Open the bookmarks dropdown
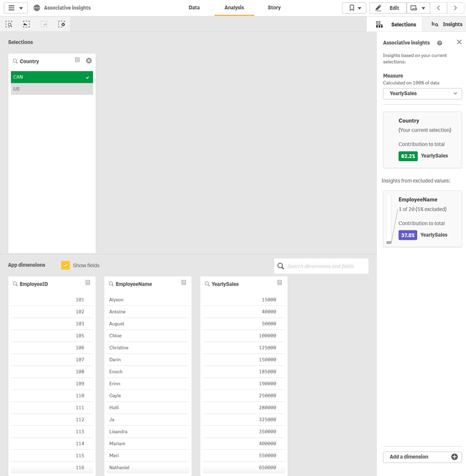This screenshot has height=476, width=466. 354,8
